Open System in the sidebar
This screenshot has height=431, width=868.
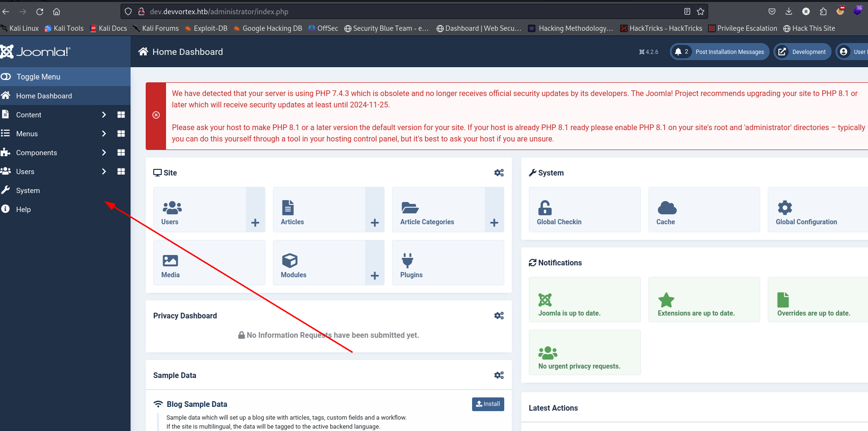click(28, 191)
